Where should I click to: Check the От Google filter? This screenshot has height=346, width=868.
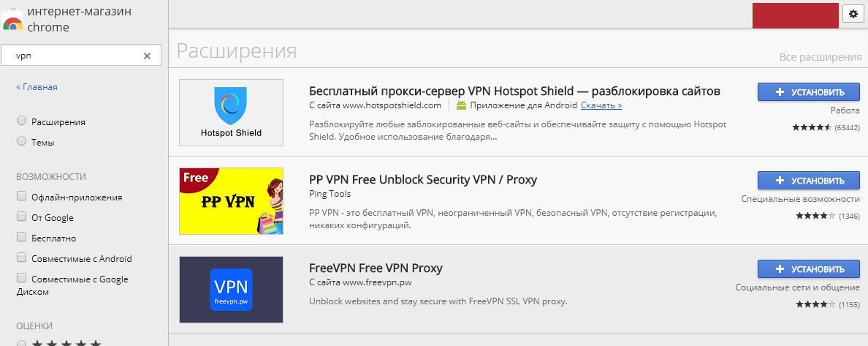tap(22, 217)
